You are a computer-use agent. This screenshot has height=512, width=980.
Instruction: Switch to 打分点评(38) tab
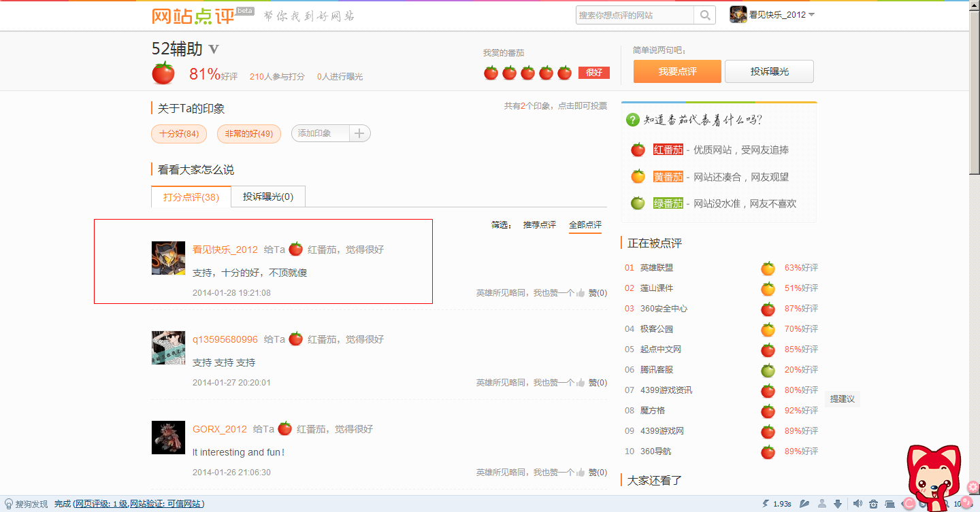[x=191, y=197]
